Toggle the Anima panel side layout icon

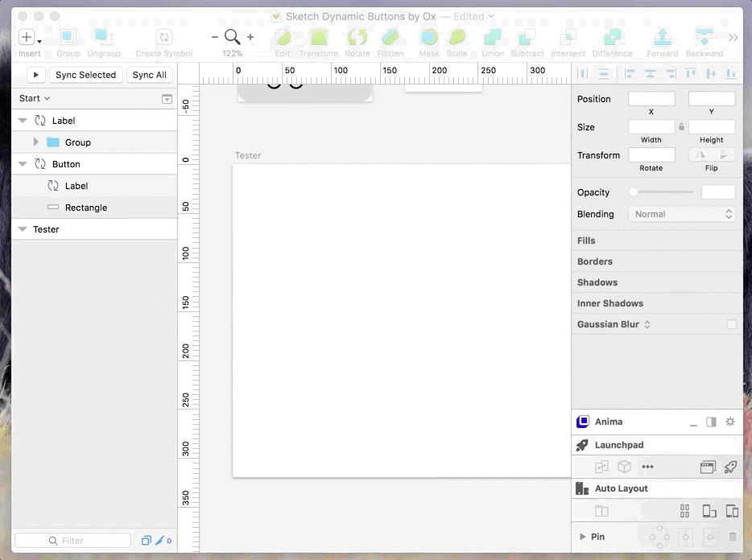point(711,422)
